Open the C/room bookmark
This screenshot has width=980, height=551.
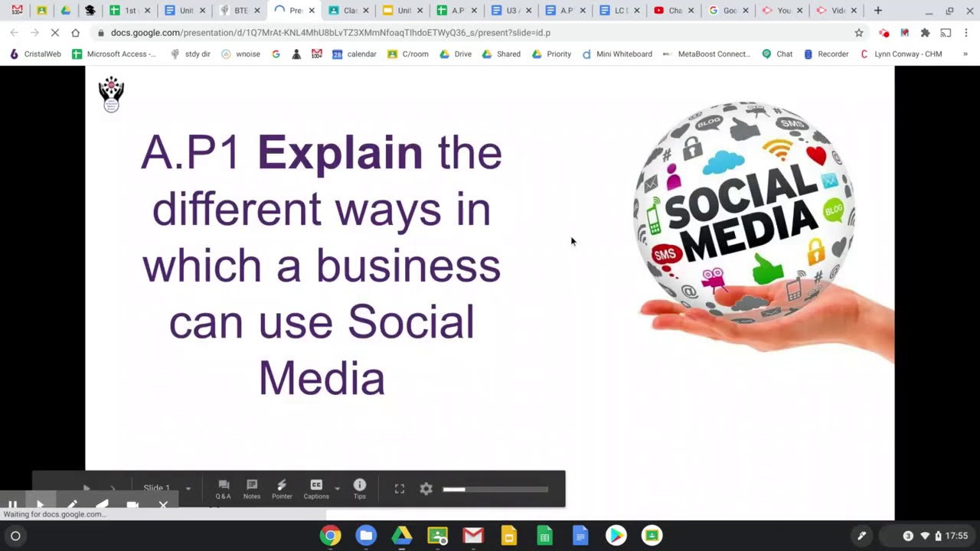pos(407,54)
